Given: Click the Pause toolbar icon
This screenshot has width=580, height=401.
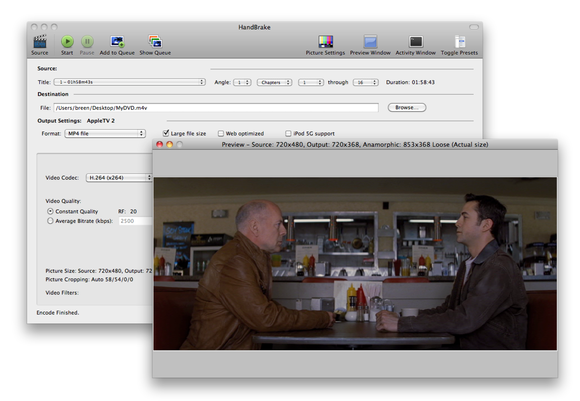Looking at the screenshot, I should (87, 41).
